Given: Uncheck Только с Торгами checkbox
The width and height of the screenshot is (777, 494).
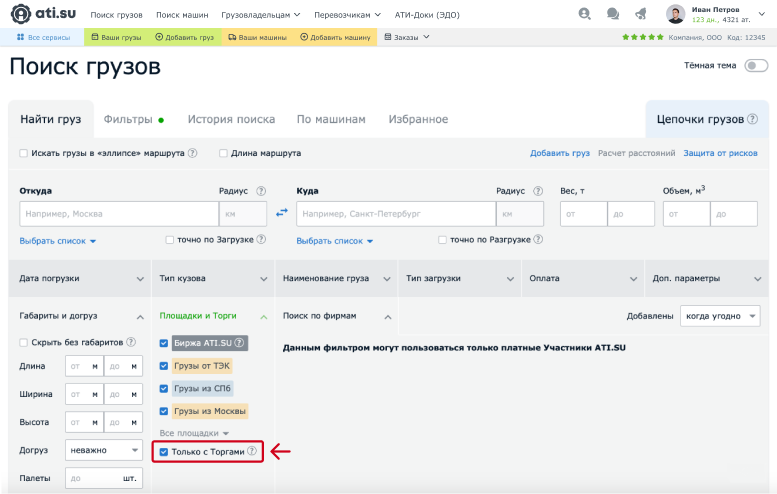Looking at the screenshot, I should tap(164, 452).
